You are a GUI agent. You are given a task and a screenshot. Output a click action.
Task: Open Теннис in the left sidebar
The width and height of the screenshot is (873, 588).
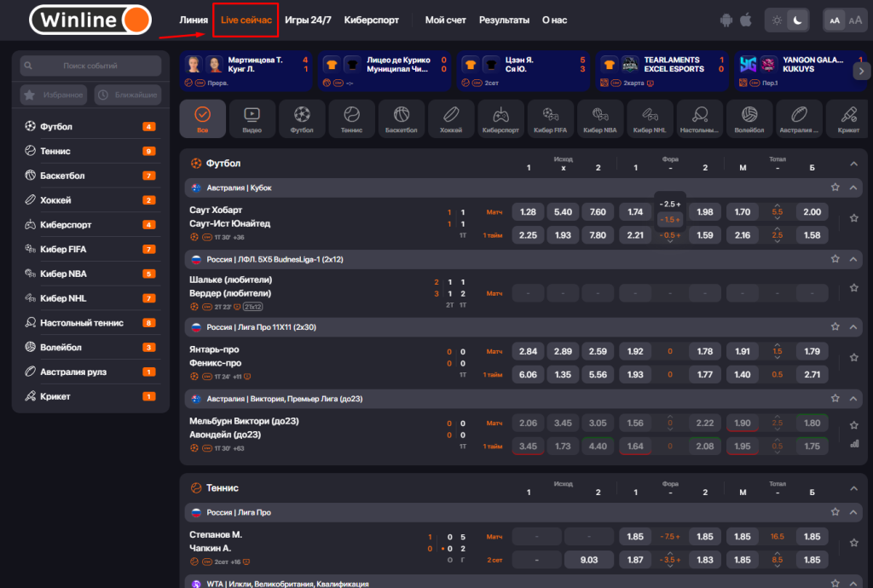click(90, 152)
